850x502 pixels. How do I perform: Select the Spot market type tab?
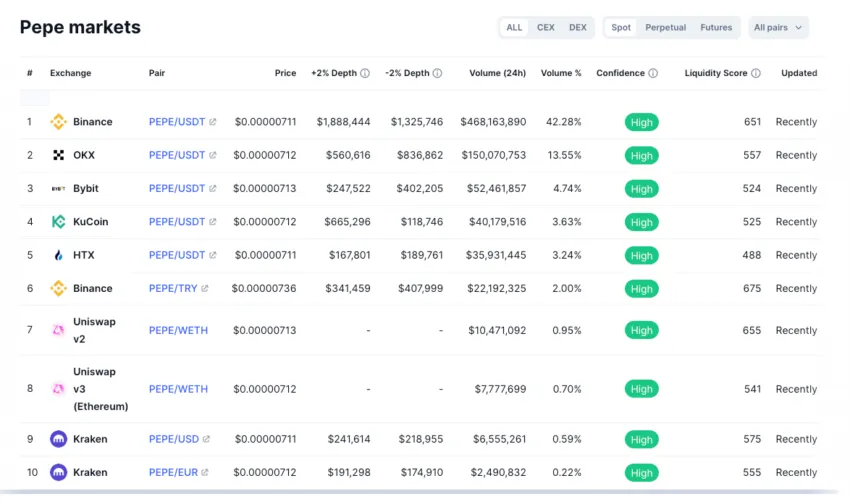tap(621, 28)
